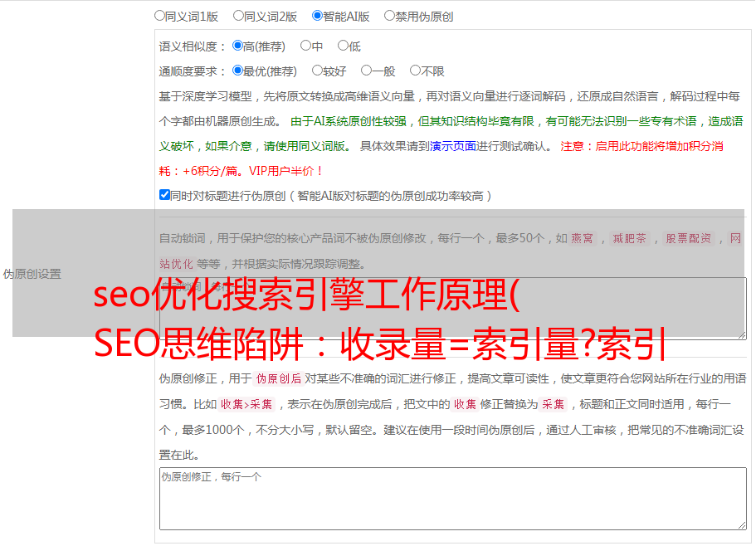Click the 语义相似度 label
The height and width of the screenshot is (546, 756).
[188, 46]
